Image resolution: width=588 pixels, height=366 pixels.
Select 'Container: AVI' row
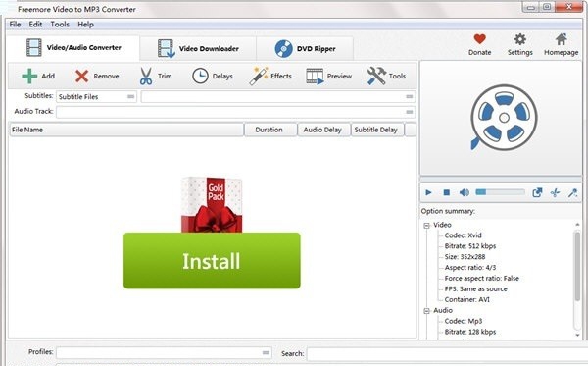pyautogui.click(x=466, y=299)
